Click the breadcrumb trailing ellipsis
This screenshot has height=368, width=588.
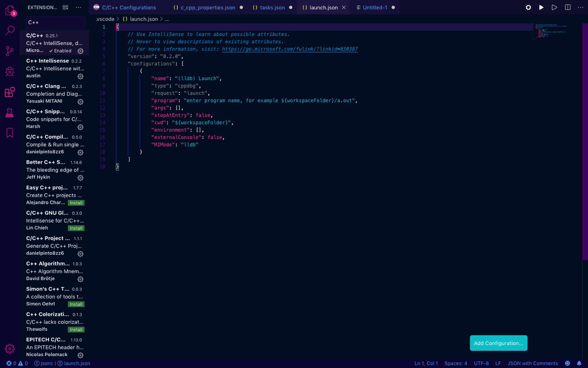167,19
